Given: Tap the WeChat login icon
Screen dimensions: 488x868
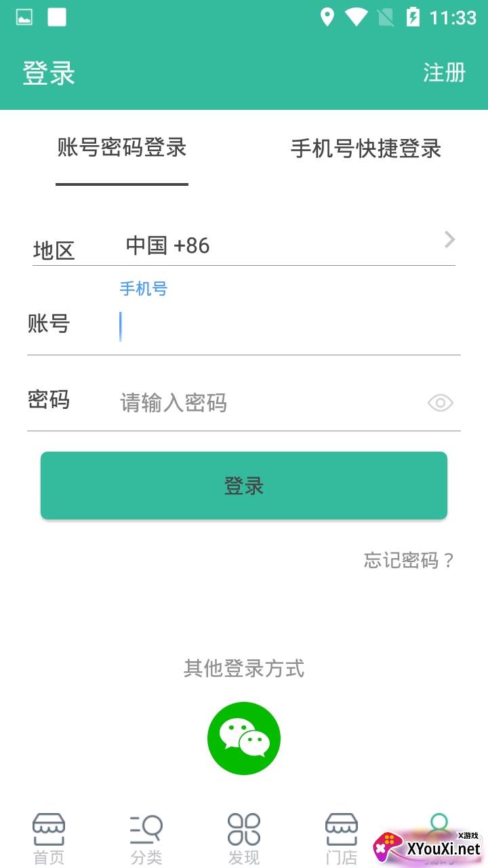Looking at the screenshot, I should pos(244,738).
